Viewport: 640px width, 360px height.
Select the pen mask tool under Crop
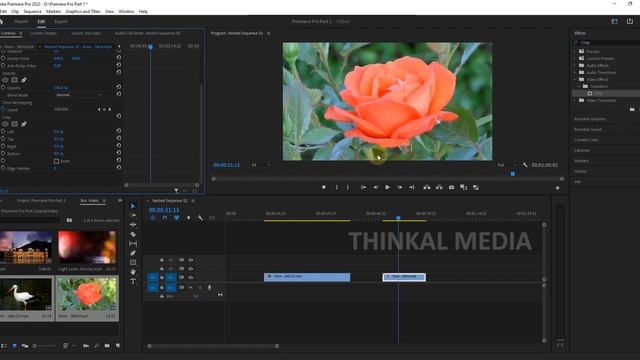pos(24,124)
